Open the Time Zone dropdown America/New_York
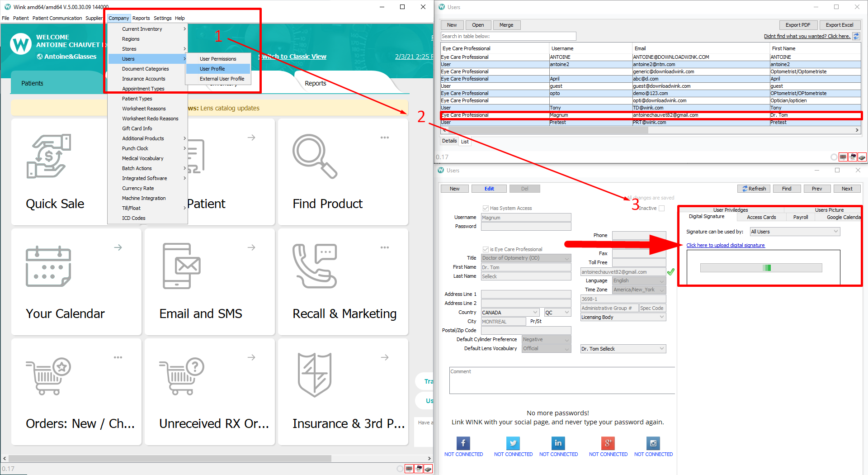Viewport: 868px width, 475px height. (x=639, y=290)
